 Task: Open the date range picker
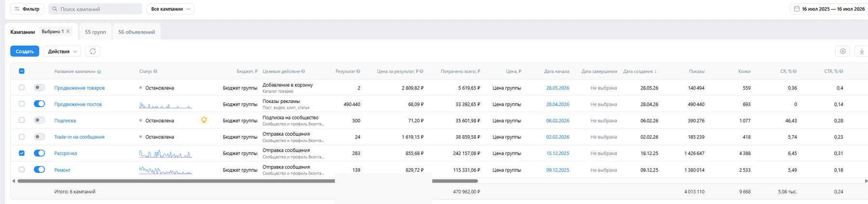click(829, 9)
